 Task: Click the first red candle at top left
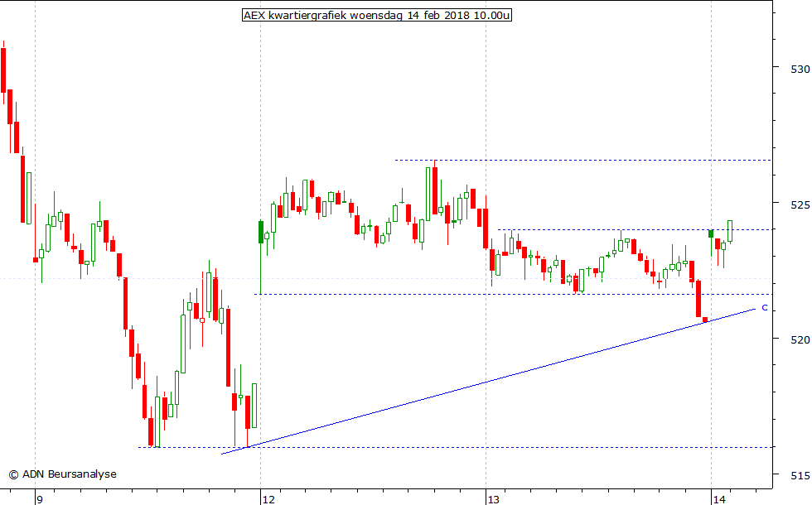[x=3, y=70]
